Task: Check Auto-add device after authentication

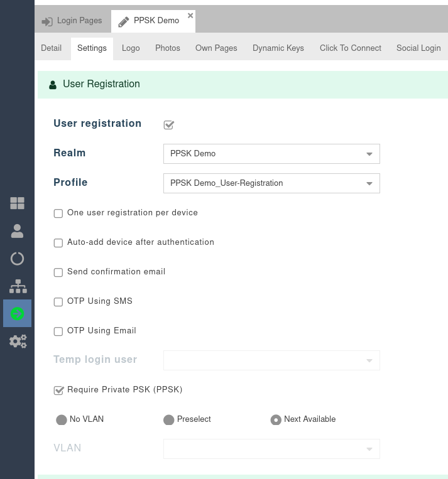Action: 58,243
